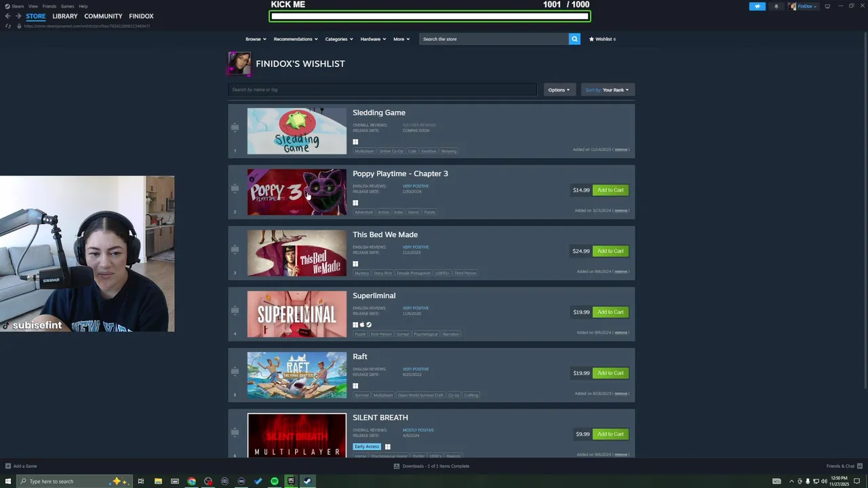This screenshot has height=488, width=868.
Task: Click the drag handle for Superliminal
Action: click(235, 310)
